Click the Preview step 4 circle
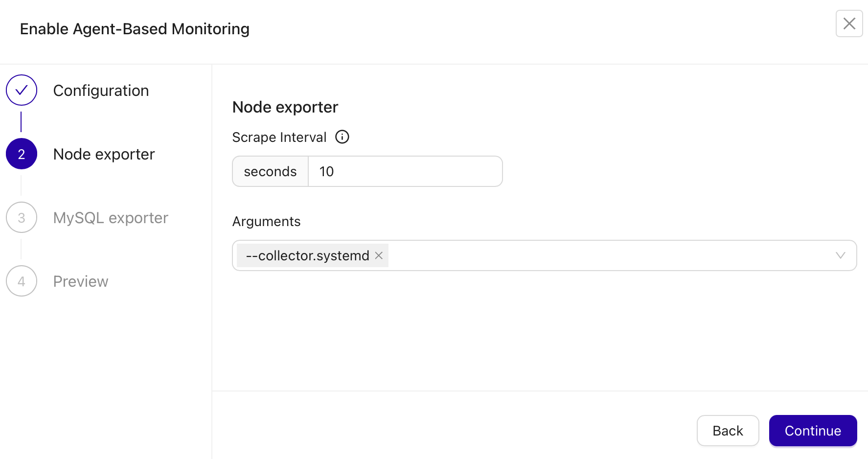868x459 pixels. tap(22, 281)
